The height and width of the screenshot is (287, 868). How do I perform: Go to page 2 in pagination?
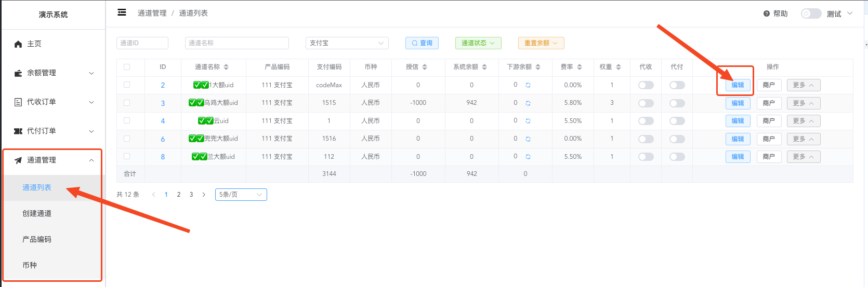pos(179,195)
